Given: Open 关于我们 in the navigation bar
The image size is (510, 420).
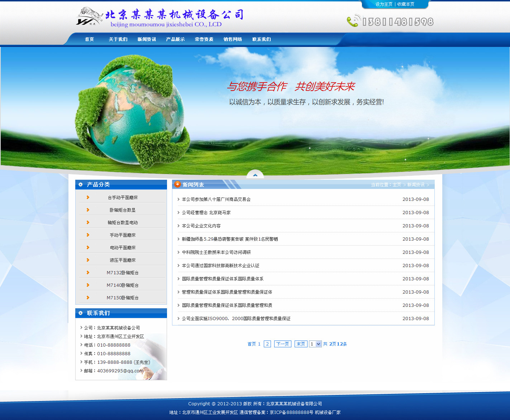Looking at the screenshot, I should (118, 39).
